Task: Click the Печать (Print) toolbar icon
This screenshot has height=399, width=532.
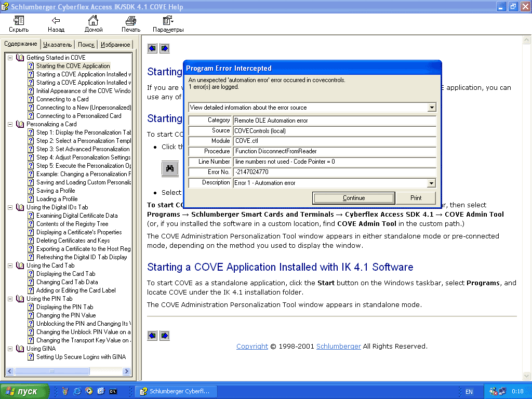Action: 130,21
